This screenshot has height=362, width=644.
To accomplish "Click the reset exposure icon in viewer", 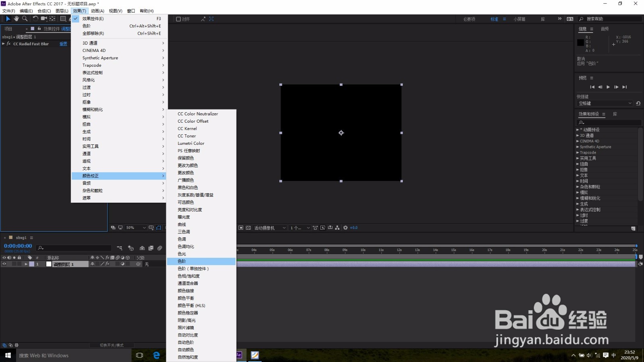I will (x=345, y=228).
